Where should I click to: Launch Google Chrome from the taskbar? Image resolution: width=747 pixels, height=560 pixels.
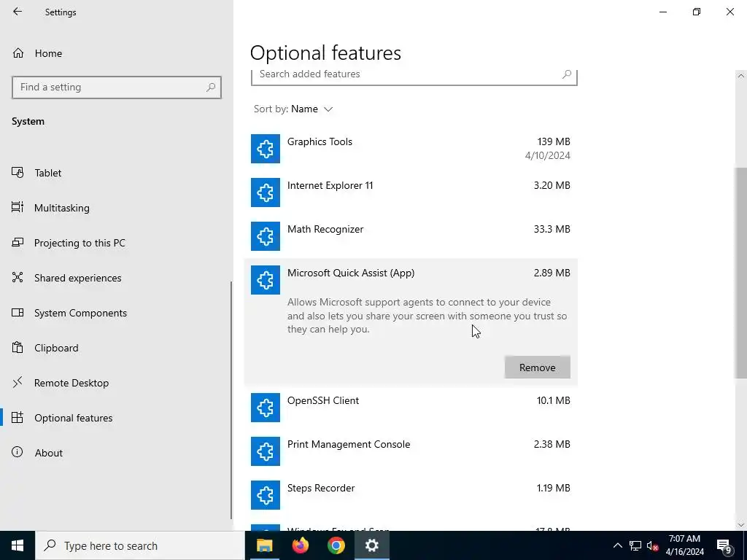[x=336, y=545]
